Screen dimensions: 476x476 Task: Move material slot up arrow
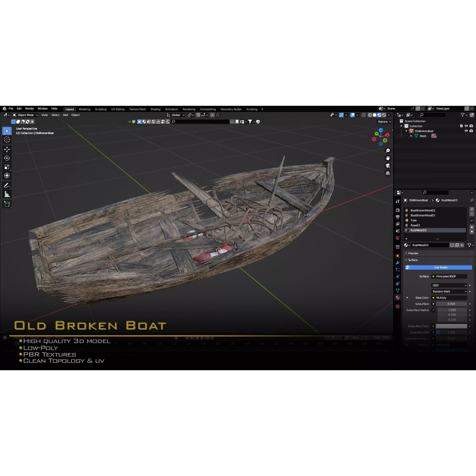472,227
